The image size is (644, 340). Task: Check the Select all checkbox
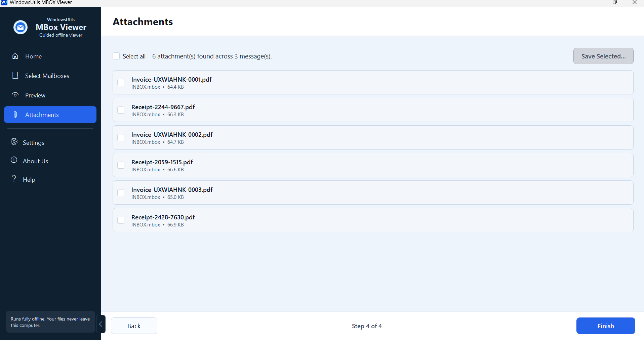tap(116, 56)
